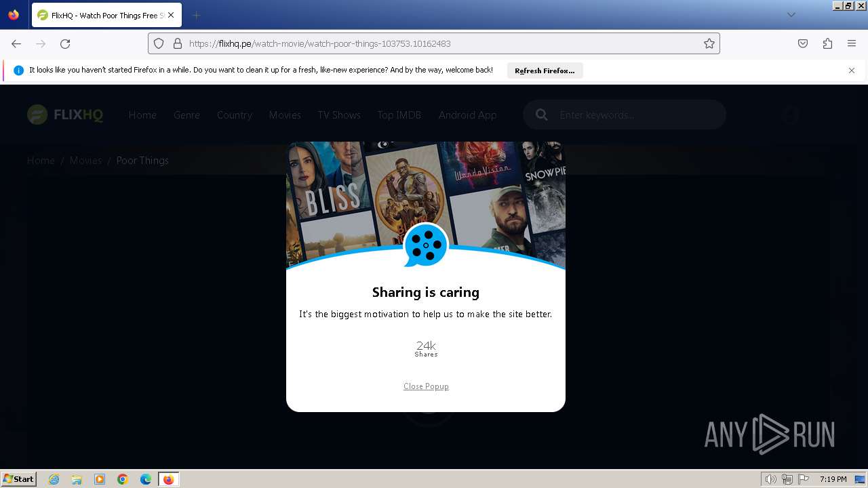This screenshot has width=868, height=488.
Task: Open the volume speaker tray icon
Action: point(770,479)
